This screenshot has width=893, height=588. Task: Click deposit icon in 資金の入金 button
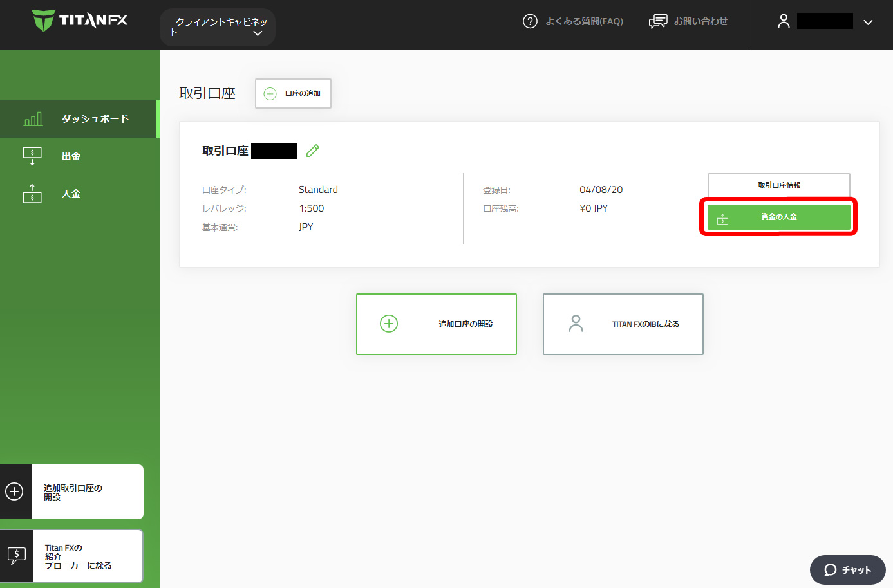click(x=723, y=219)
